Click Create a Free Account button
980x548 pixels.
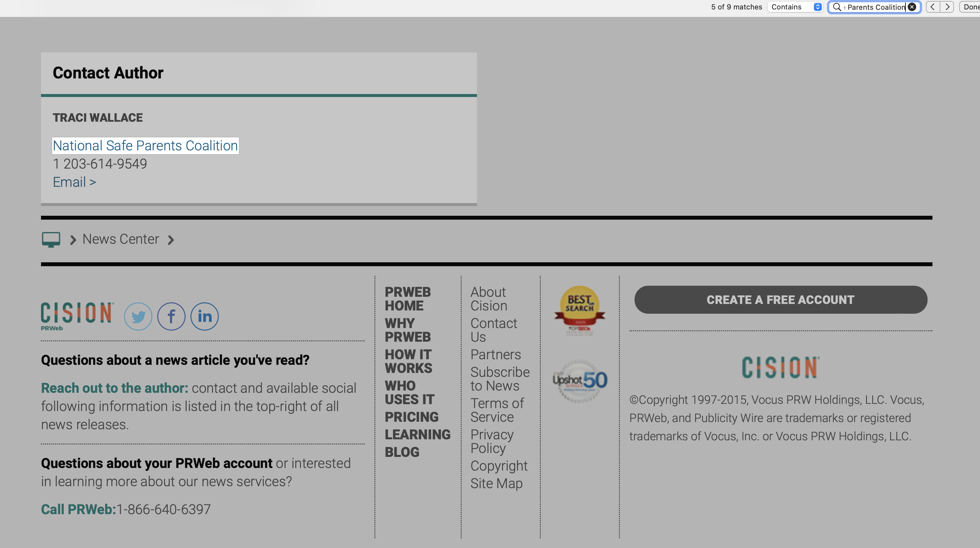point(780,300)
